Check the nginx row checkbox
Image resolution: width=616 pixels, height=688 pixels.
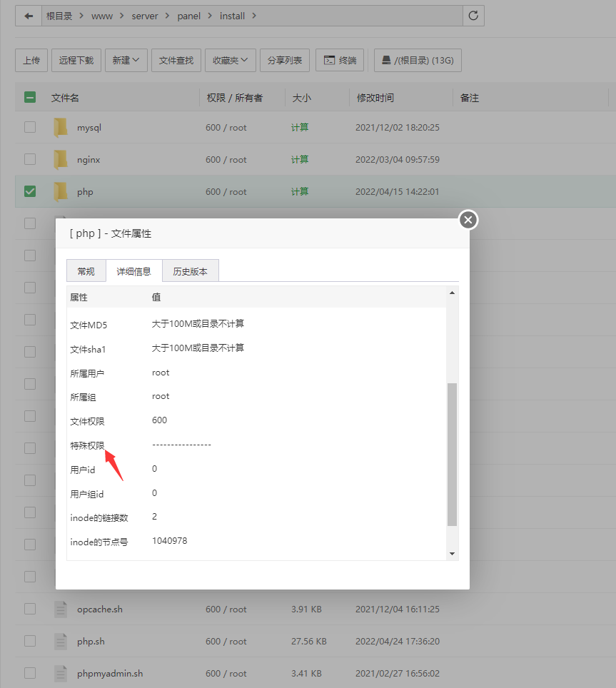click(x=30, y=159)
